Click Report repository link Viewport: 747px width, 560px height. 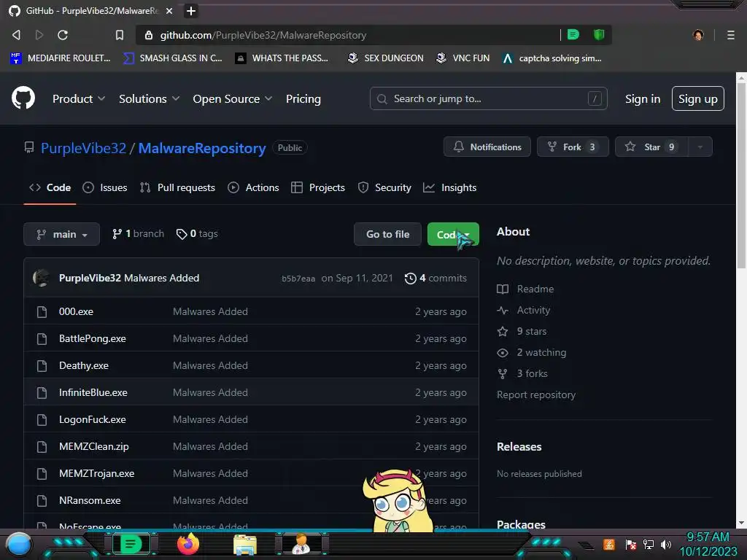pos(536,394)
